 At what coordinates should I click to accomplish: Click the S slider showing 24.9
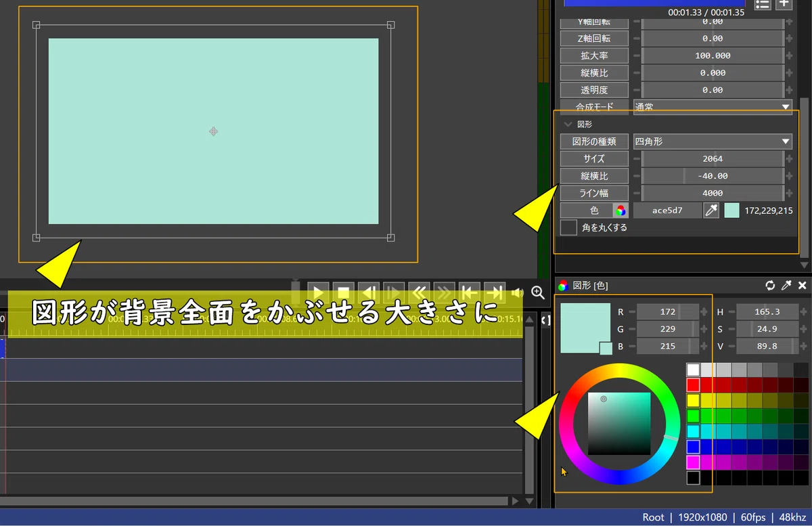click(x=767, y=329)
